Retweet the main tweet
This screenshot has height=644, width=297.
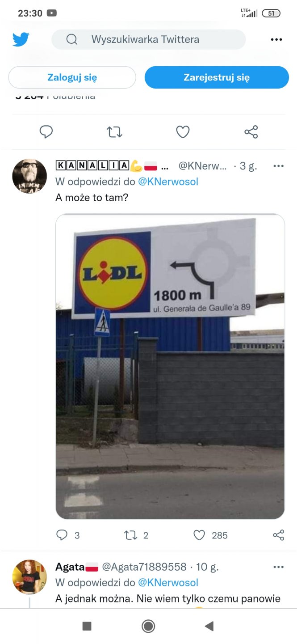tap(115, 132)
